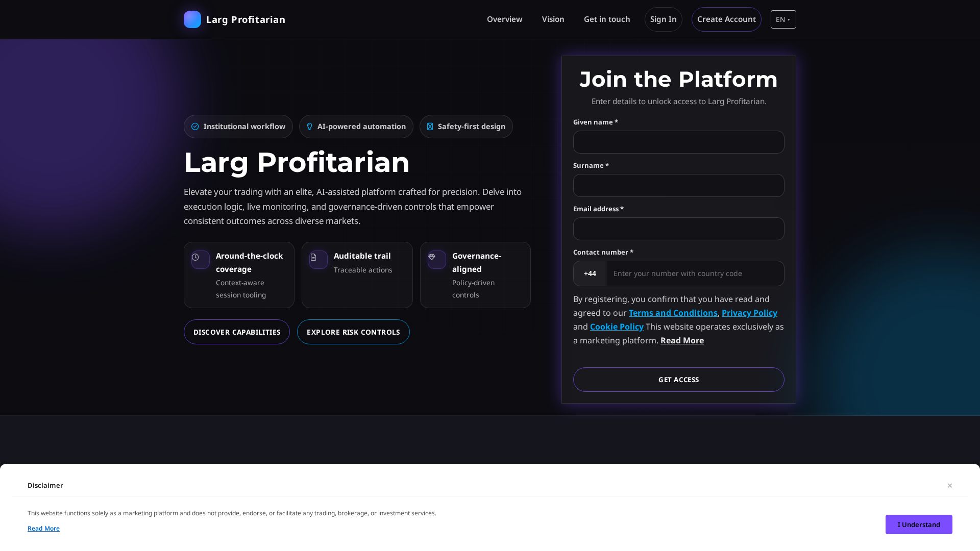View the Privacy Policy link
Image resolution: width=980 pixels, height=551 pixels.
[749, 313]
